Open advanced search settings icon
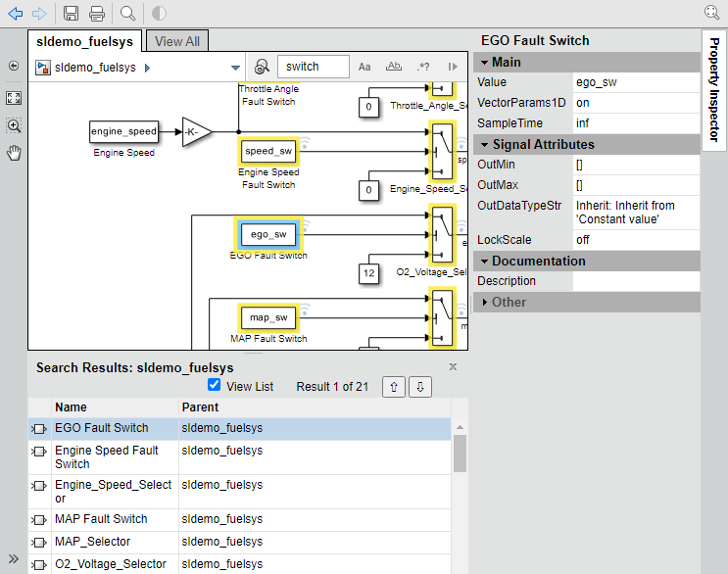Screen dimensions: 728x574 click(262, 67)
